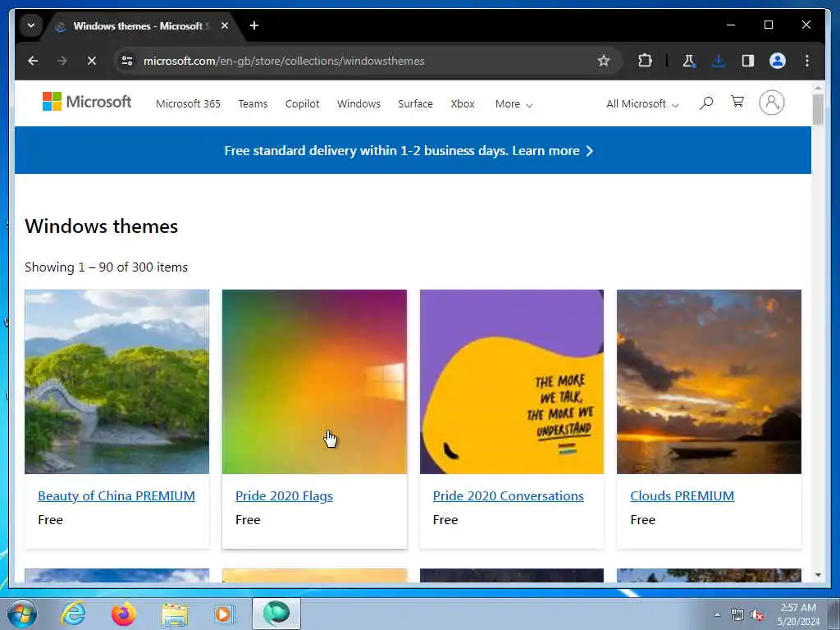Open Chrome Labs flask icon
The height and width of the screenshot is (630, 840).
tap(689, 61)
